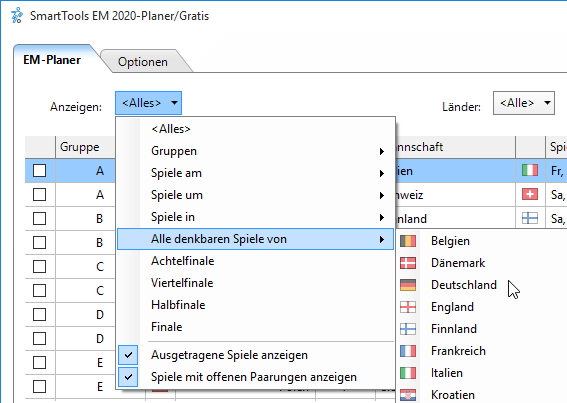Screen dimensions: 567x403
Task: Tick the checkbox of the first Gruppe D row
Action: 39,314
